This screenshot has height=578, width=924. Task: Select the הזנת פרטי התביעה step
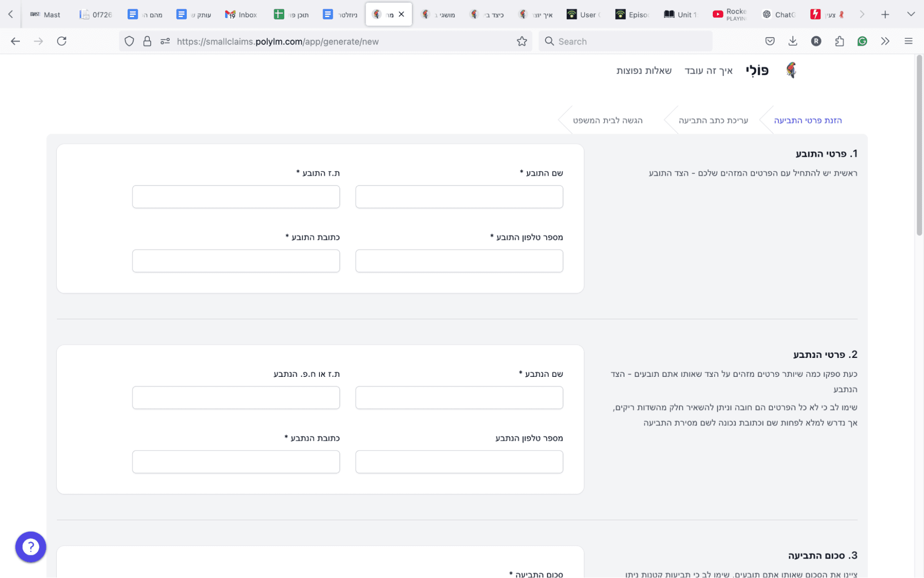[x=808, y=120]
